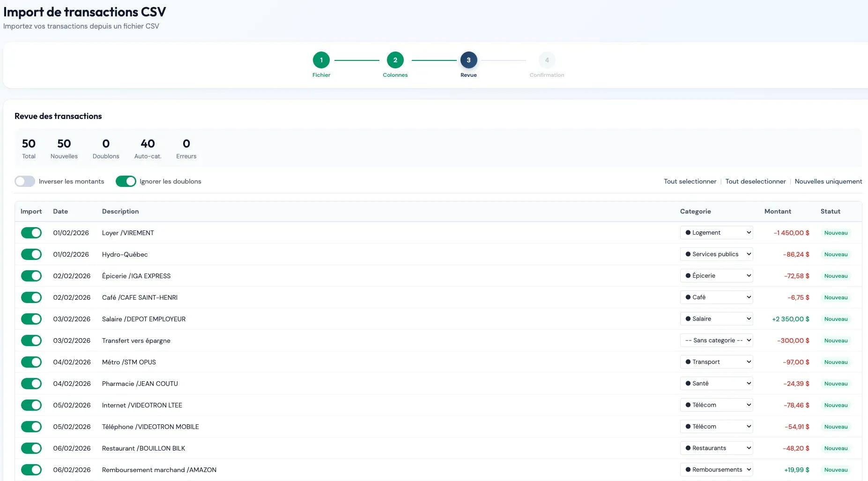Click the Doublons counter showing 0
The height and width of the screenshot is (481, 868).
click(x=106, y=148)
